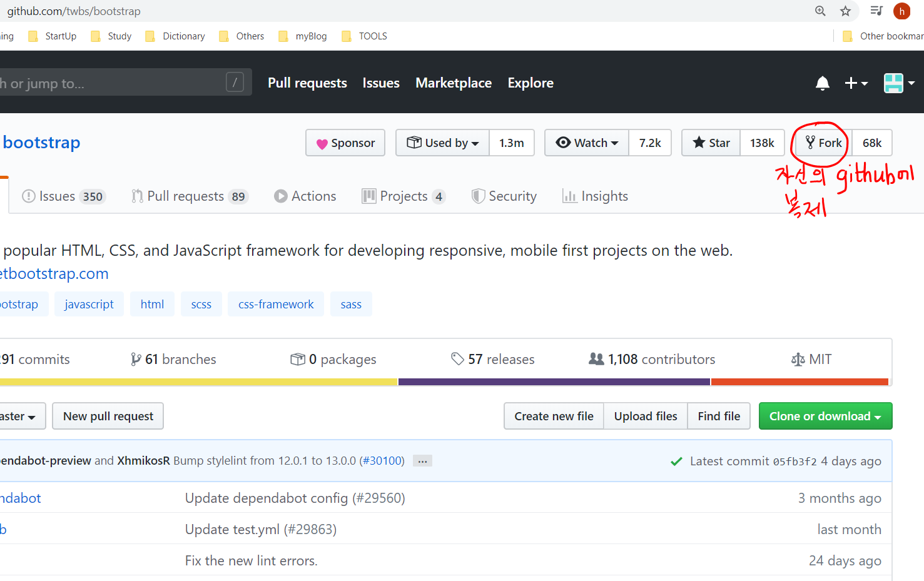The image size is (924, 581).
Task: Switch to Pull requests tab with 89
Action: (190, 196)
